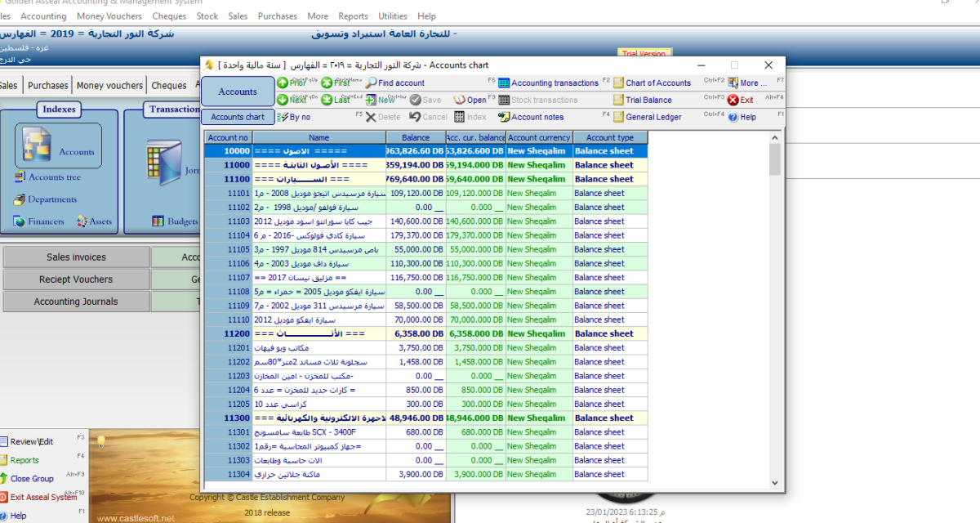This screenshot has height=523, width=980.
Task: Jump to the Last account record
Action: [x=335, y=100]
